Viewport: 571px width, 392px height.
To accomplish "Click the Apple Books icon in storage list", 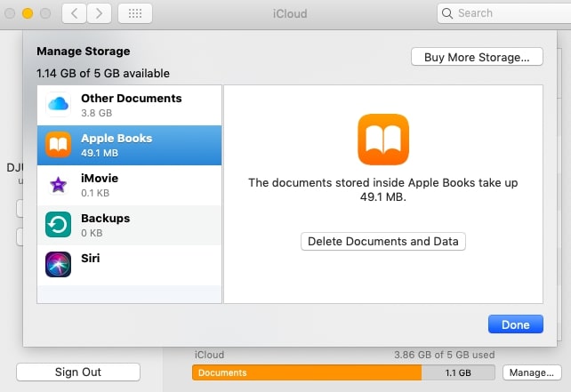I will pyautogui.click(x=59, y=145).
